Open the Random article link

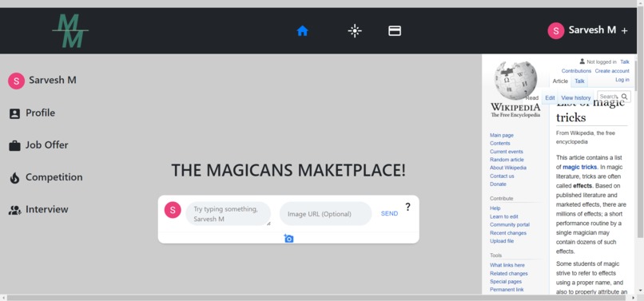click(x=507, y=160)
